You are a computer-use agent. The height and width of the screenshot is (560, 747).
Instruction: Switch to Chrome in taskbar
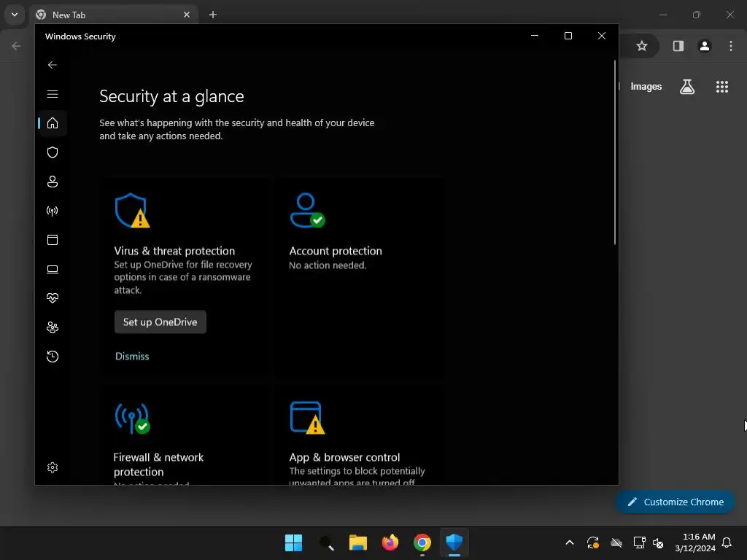(422, 542)
